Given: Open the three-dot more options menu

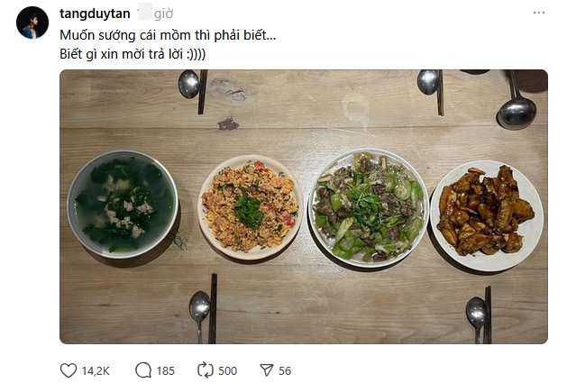Looking at the screenshot, I should click(538, 14).
